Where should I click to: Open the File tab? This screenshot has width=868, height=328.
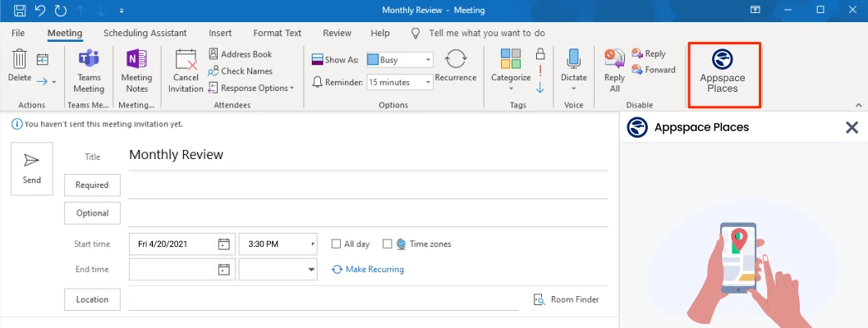[x=18, y=33]
